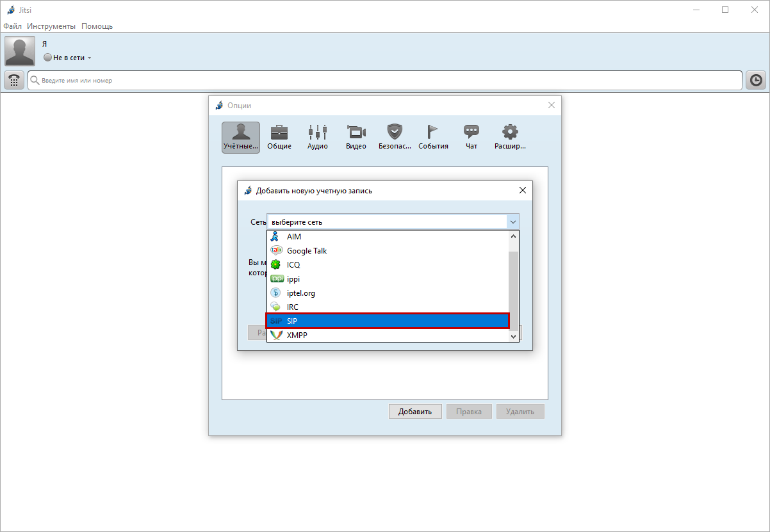Choose ippi in the network list

(388, 279)
